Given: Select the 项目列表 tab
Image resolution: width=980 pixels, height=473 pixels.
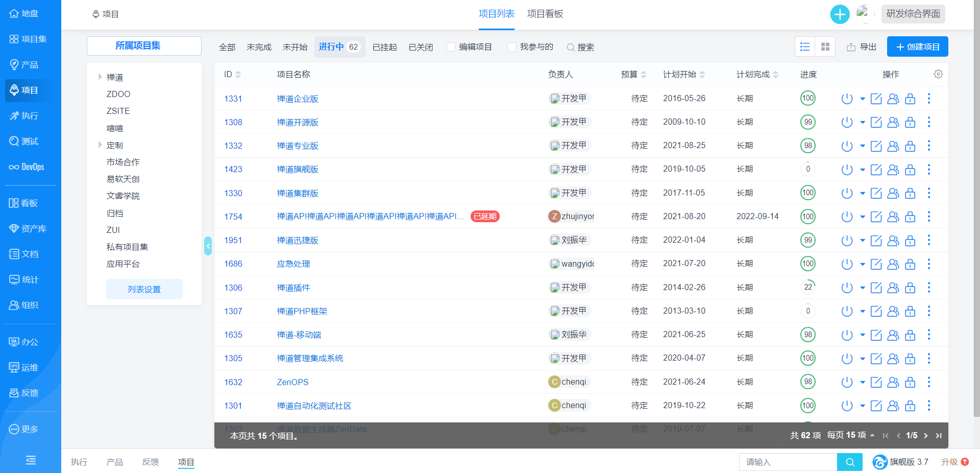Looking at the screenshot, I should pos(497,14).
